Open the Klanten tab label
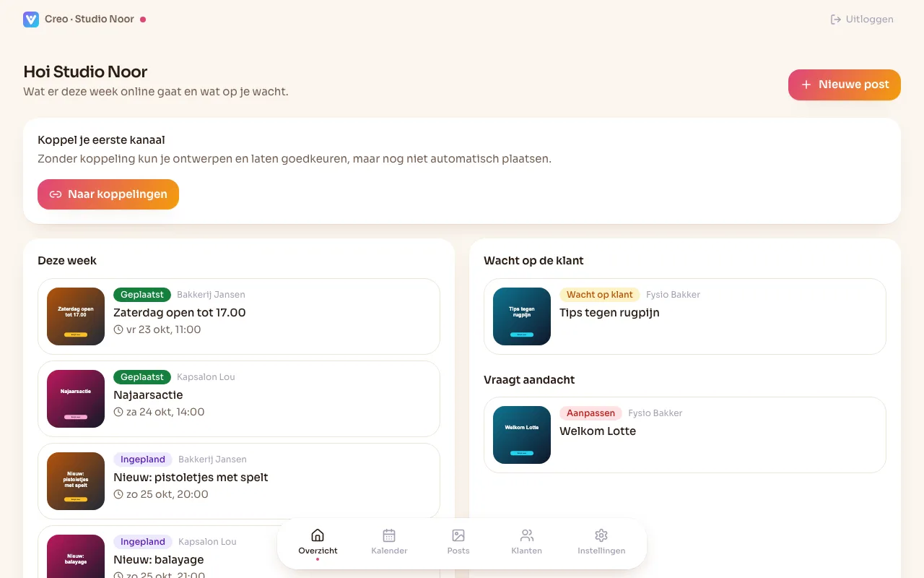Screen dimensions: 924x578 coord(527,551)
